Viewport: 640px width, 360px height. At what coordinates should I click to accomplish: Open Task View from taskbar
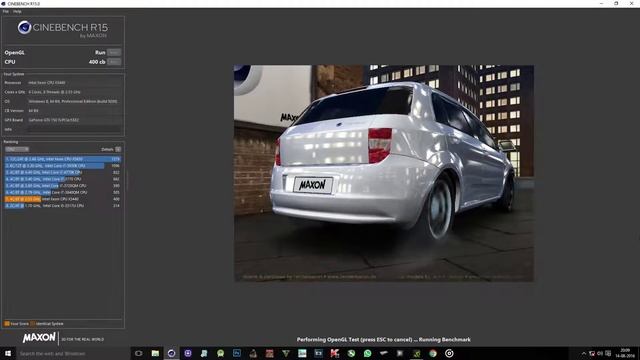point(139,353)
